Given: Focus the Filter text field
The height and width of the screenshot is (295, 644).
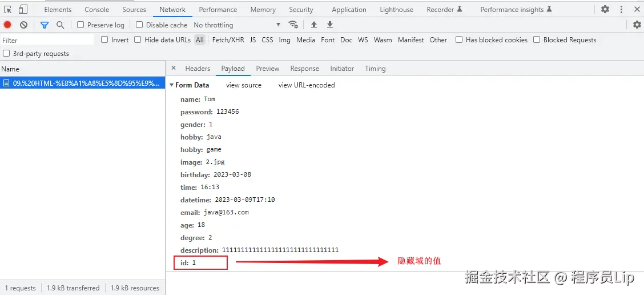Looking at the screenshot, I should (x=47, y=40).
